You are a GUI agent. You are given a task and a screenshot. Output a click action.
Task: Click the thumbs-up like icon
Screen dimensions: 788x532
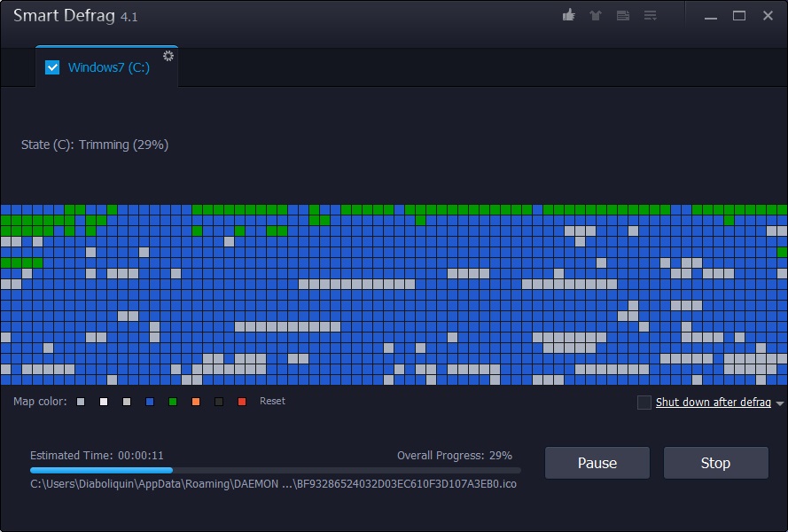[569, 15]
